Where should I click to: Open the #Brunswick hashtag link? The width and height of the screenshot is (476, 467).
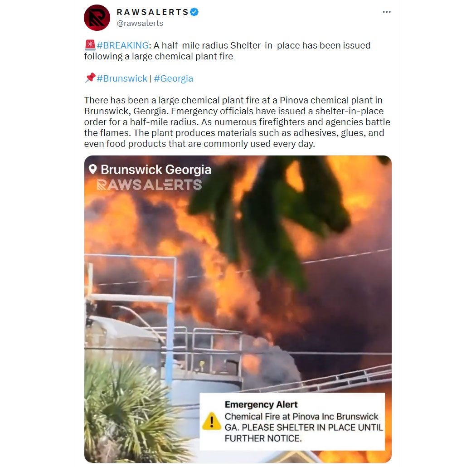[122, 78]
